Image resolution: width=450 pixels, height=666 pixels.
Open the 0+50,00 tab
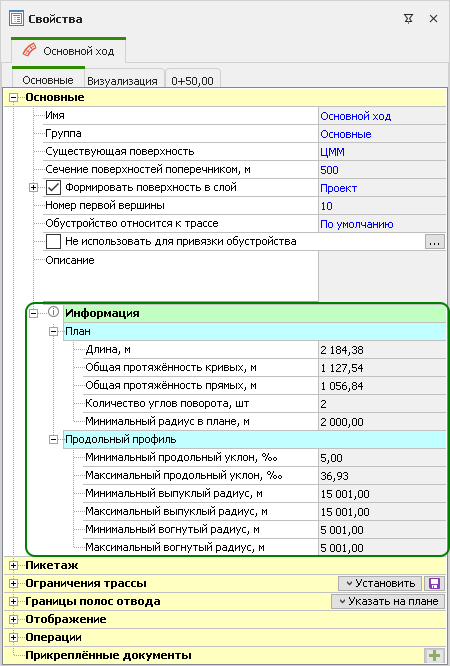coord(192,80)
